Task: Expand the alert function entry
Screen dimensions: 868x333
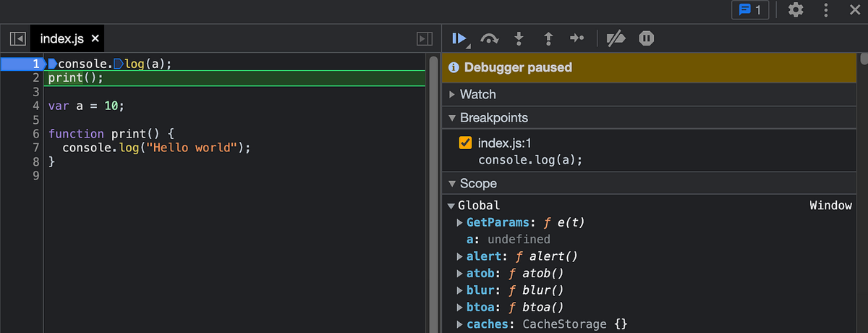Action: [460, 256]
